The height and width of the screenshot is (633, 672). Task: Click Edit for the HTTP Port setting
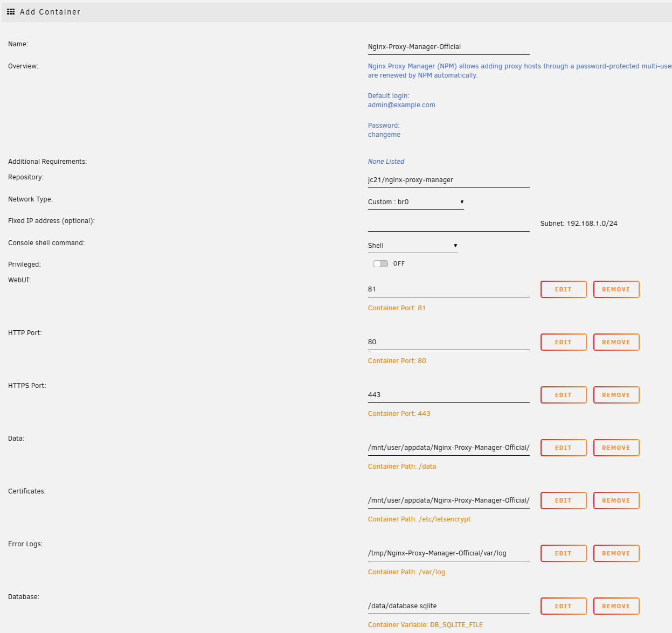click(x=563, y=342)
